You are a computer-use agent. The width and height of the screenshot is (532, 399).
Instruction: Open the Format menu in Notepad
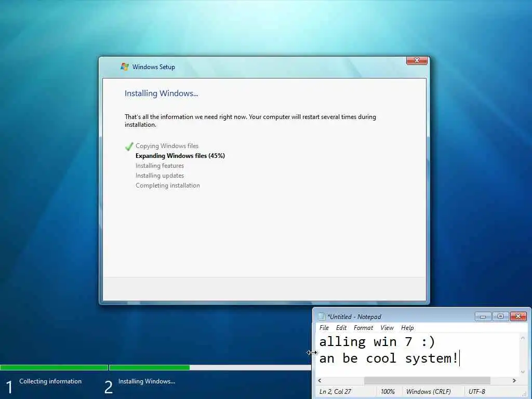coord(363,328)
